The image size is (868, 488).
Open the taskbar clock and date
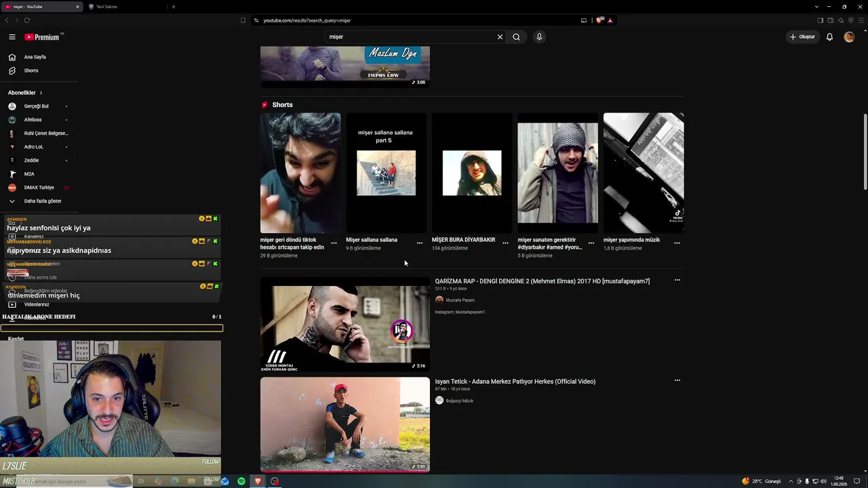click(x=839, y=481)
